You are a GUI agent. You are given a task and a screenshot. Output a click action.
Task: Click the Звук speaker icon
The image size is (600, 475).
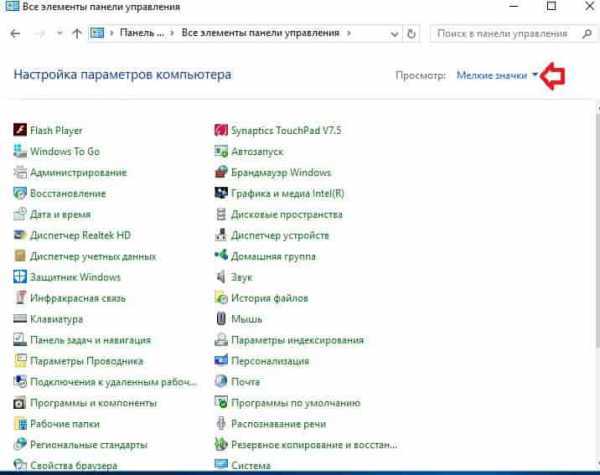point(221,277)
